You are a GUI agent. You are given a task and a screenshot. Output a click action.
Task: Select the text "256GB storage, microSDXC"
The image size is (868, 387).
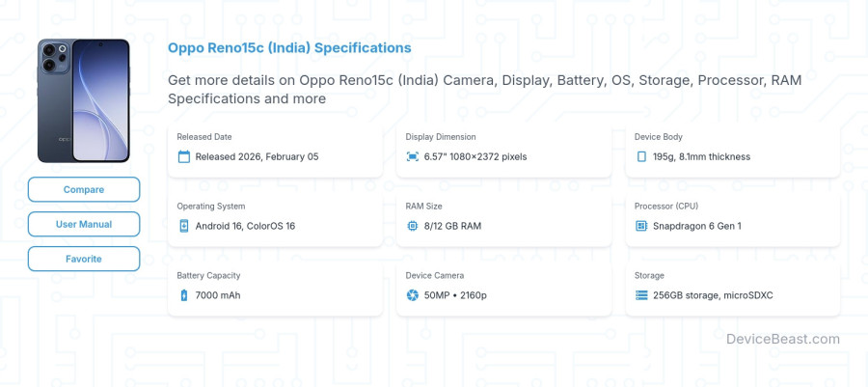(713, 295)
